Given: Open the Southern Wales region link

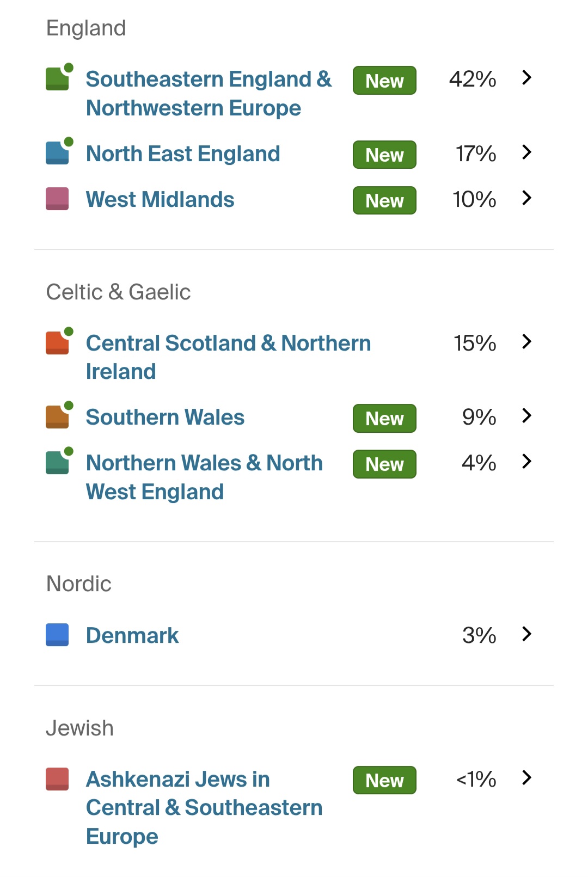Looking at the screenshot, I should click(x=165, y=418).
